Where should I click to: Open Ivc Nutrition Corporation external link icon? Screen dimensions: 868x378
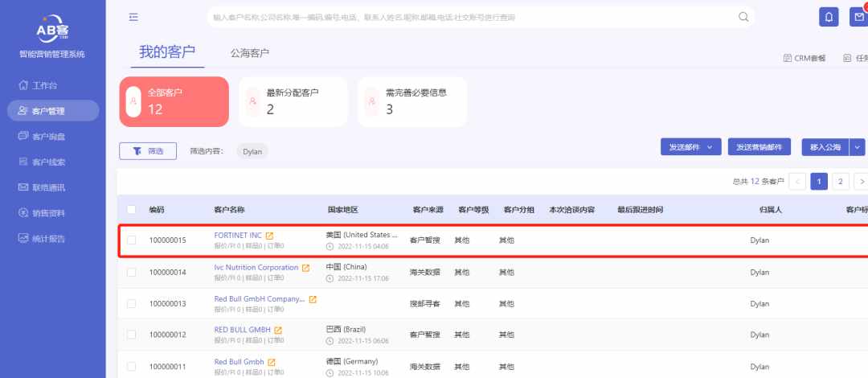click(305, 268)
